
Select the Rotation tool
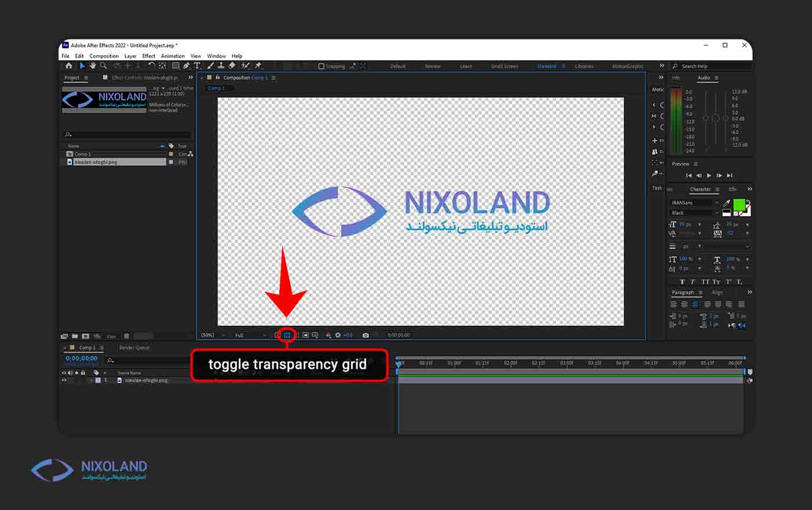151,66
